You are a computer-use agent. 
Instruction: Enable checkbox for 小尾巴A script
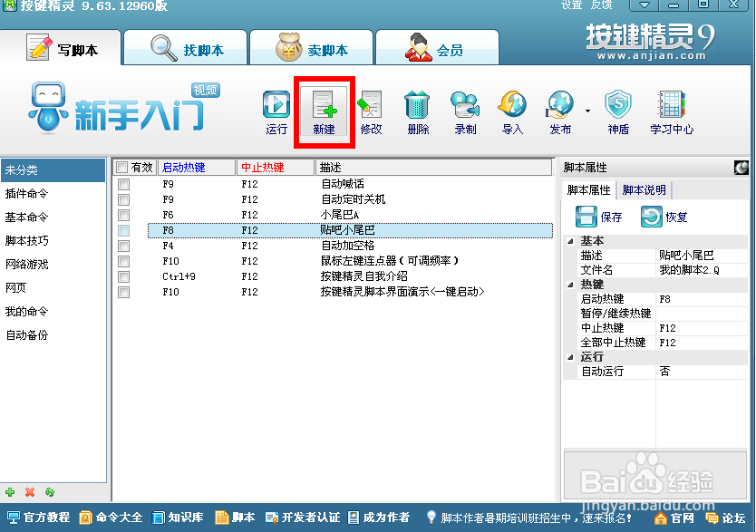click(x=124, y=215)
